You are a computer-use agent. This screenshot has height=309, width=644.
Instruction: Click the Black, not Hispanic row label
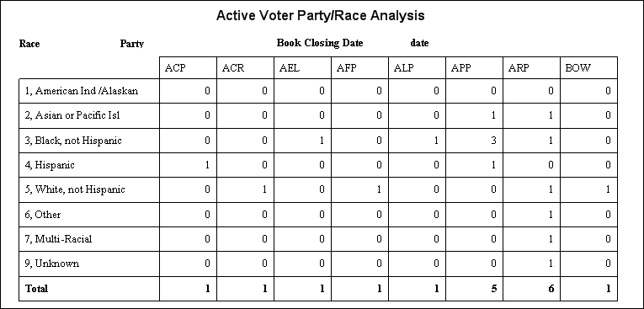(73, 141)
